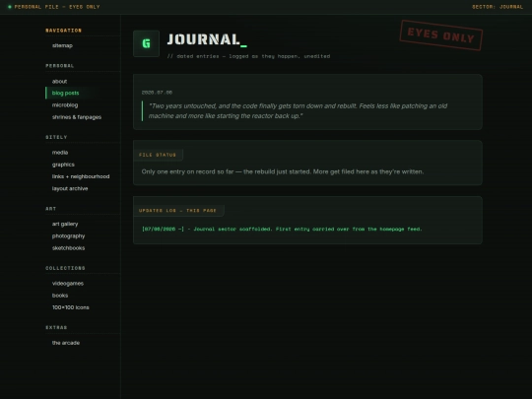
Task: Click the PERSONAL section heading
Action: click(60, 66)
